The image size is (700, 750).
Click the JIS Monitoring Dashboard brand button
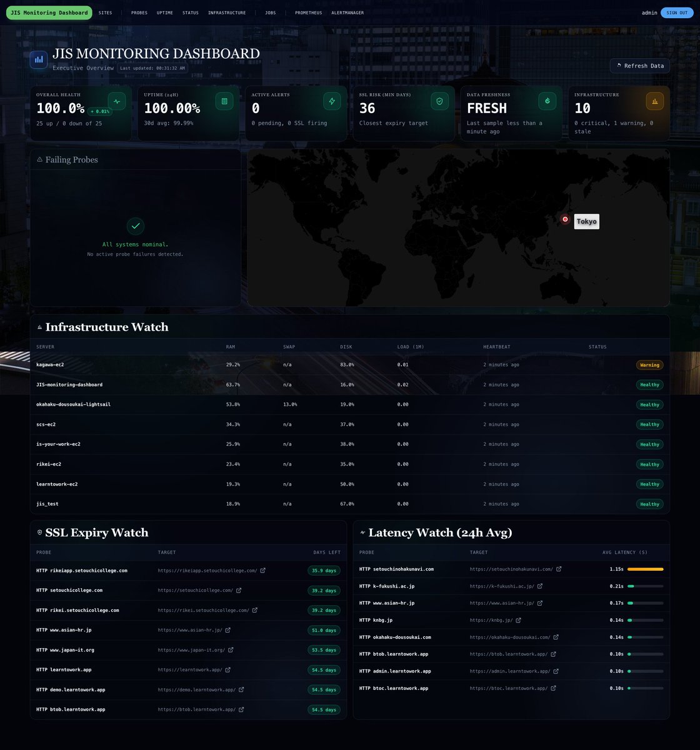tap(49, 12)
